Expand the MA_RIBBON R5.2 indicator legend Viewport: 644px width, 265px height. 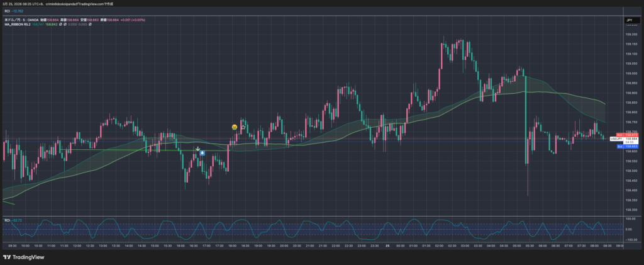(17, 25)
